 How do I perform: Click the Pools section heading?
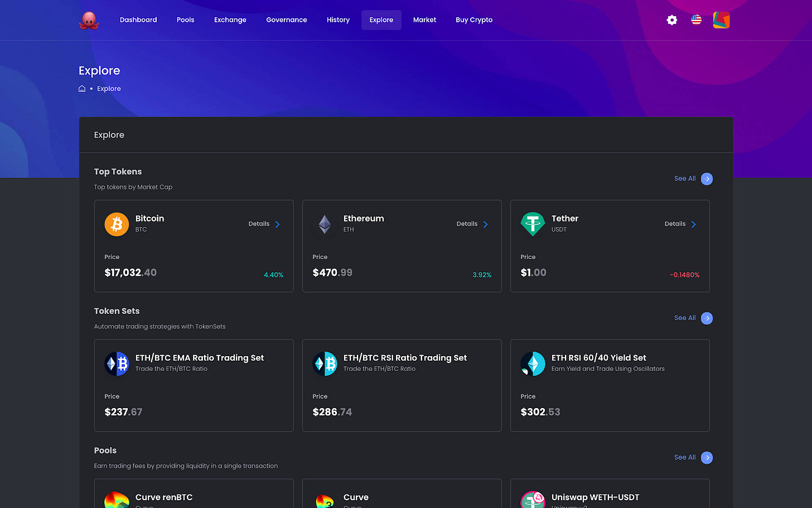105,451
